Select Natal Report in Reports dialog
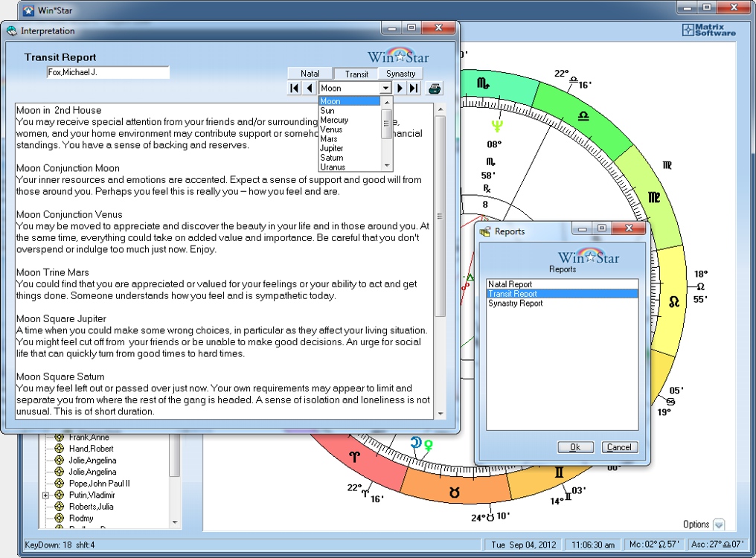756x558 pixels. (x=563, y=284)
